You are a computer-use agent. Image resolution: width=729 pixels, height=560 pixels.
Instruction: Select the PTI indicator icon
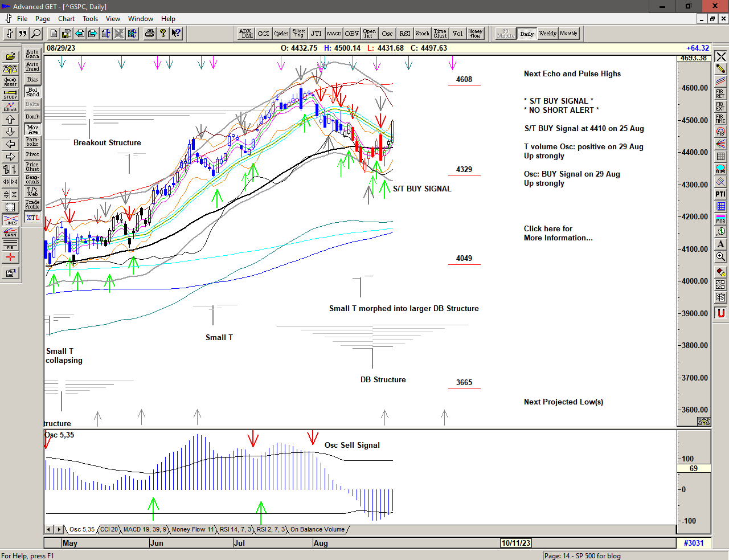[720, 194]
